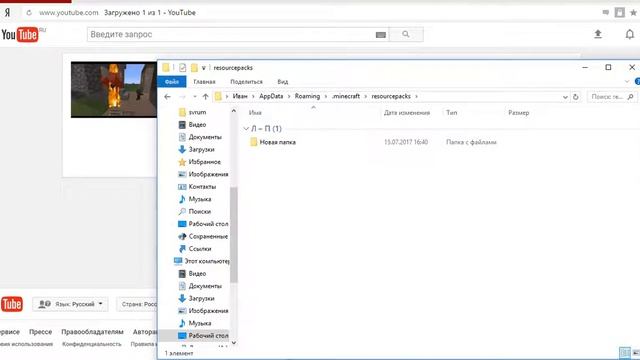Screen dimensions: 640x360
Task: Open Видео under Этот компьютер
Action: coord(192,273)
